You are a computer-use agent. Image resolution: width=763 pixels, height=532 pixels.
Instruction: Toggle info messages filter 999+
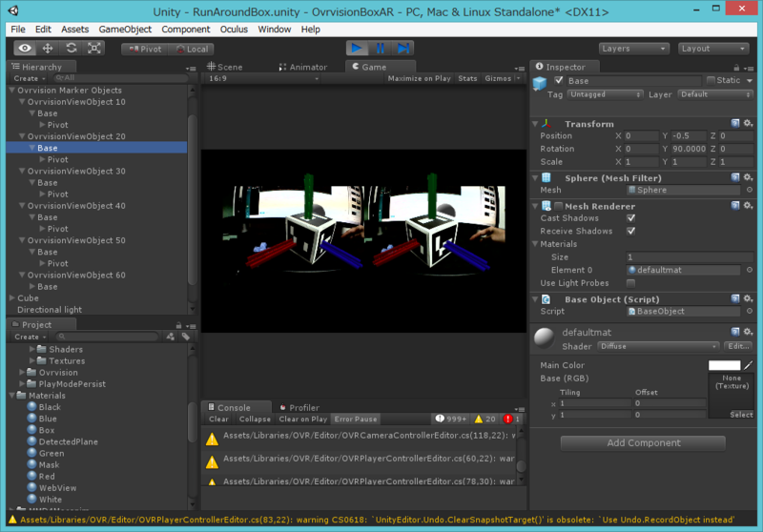tap(450, 419)
